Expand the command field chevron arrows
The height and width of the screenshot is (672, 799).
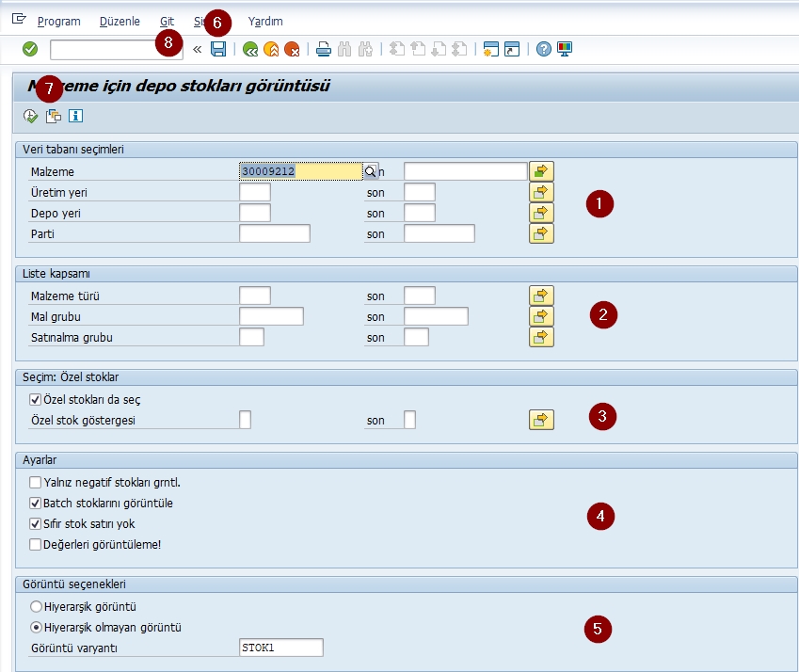pos(198,49)
